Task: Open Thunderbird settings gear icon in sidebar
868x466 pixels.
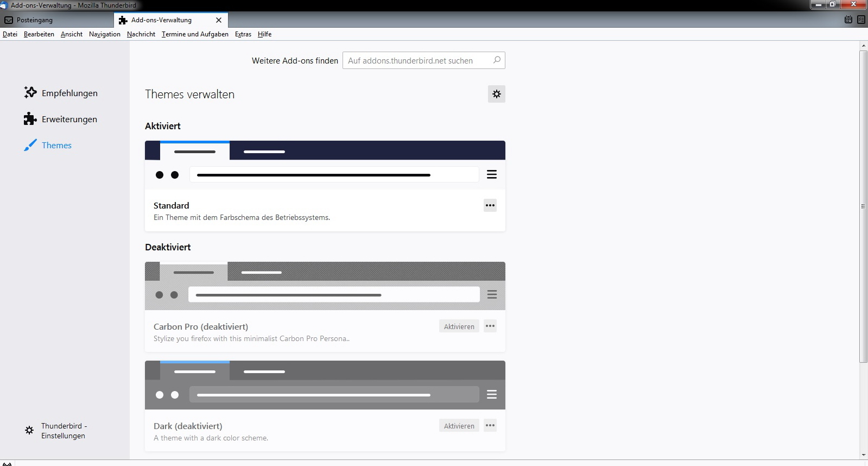Action: tap(29, 430)
